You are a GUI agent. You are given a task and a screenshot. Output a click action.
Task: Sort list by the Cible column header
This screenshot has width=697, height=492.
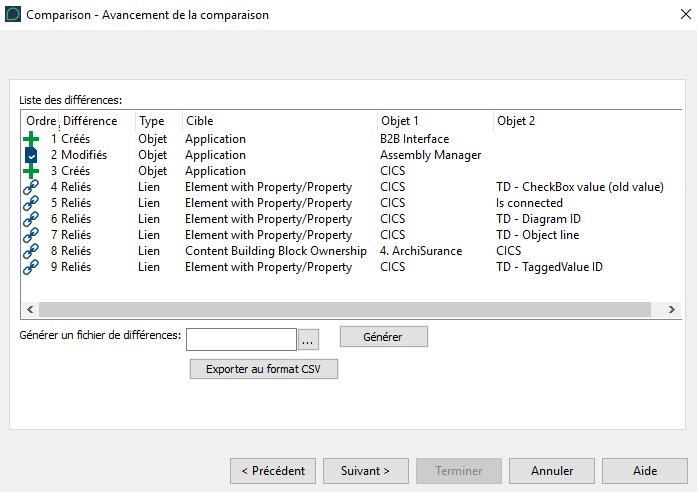[199, 121]
